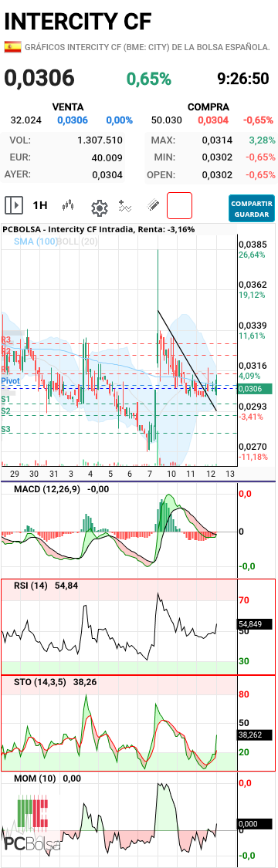This screenshot has width=278, height=868.
Task: Open the 1H timeframe selector
Action: click(40, 206)
